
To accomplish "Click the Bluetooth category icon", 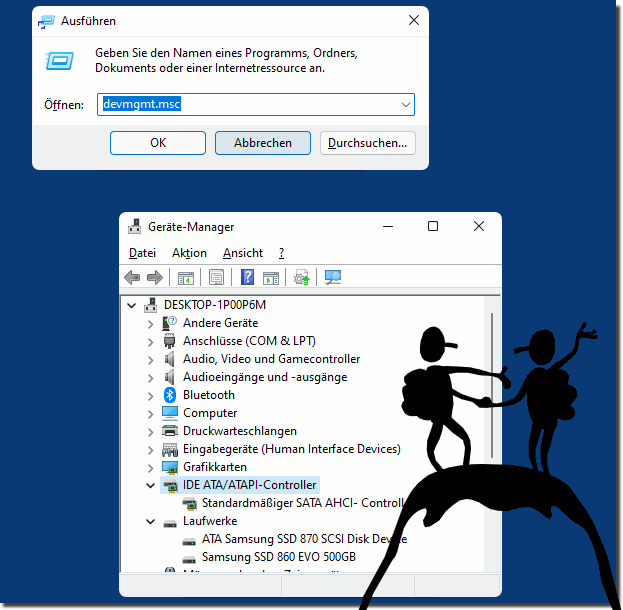I will pos(170,395).
